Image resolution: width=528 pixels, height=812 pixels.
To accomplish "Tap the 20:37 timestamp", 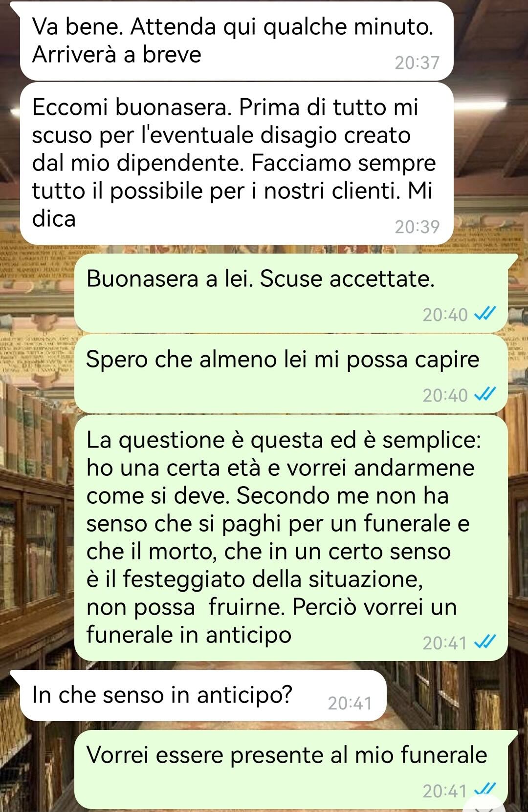I will pos(417,63).
